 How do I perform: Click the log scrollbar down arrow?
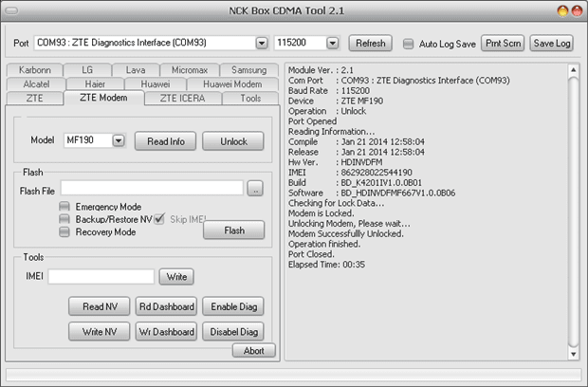click(574, 354)
